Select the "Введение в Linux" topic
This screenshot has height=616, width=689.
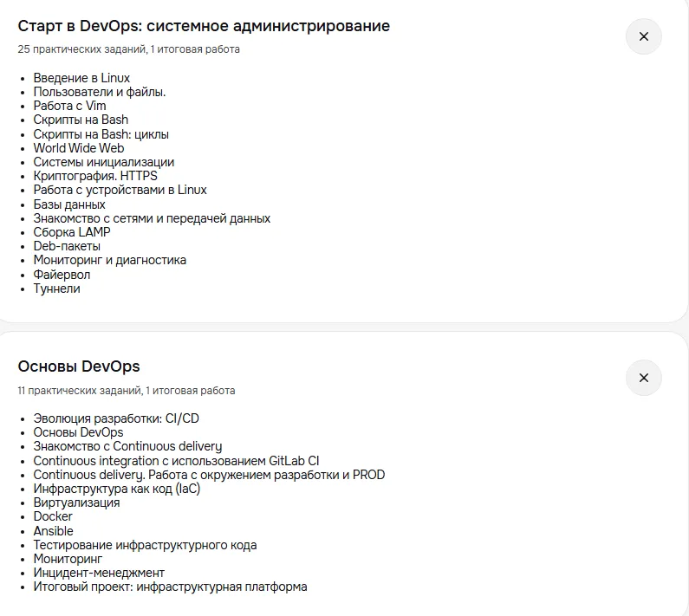coord(81,78)
